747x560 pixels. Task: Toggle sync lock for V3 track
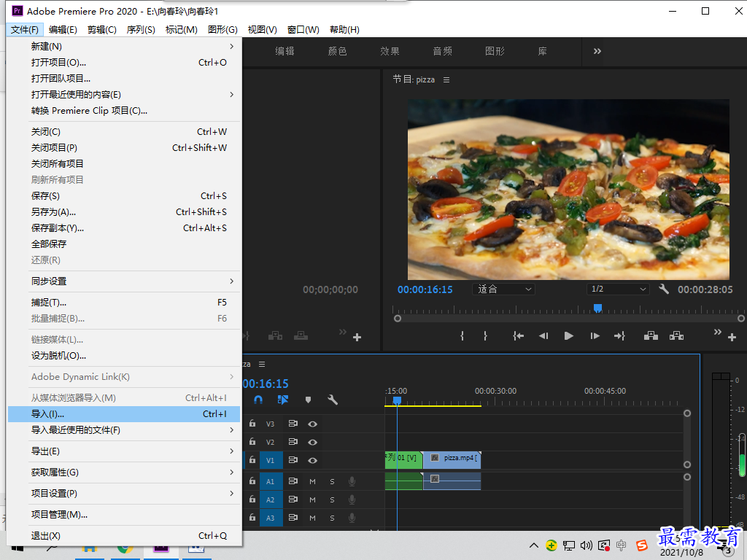click(293, 424)
